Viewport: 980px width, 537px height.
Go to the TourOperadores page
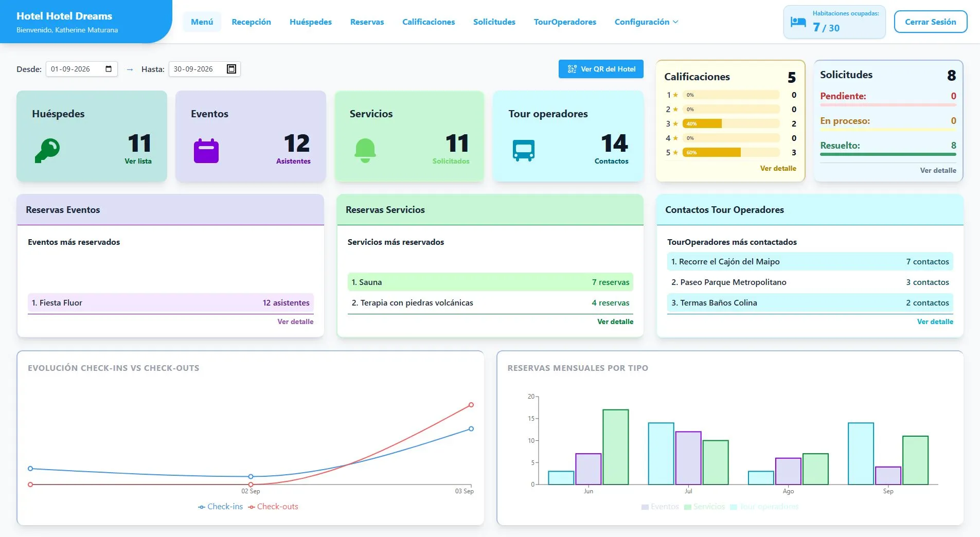coord(565,22)
